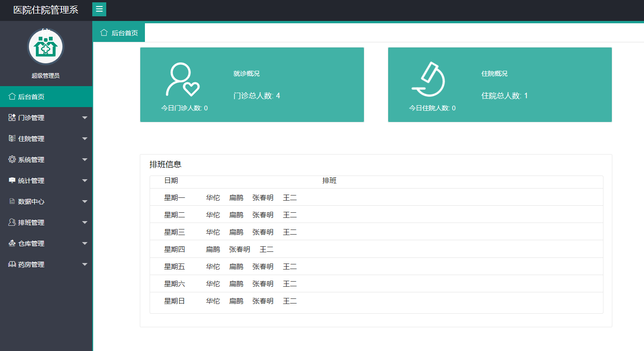This screenshot has width=644, height=351.
Task: Expand the 排班管理 dropdown arrow
Action: 85,223
